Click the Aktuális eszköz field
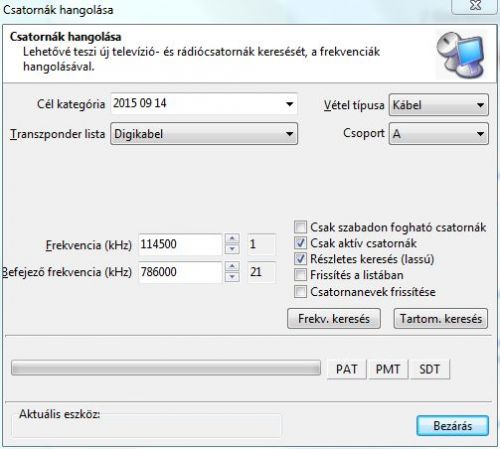The width and height of the screenshot is (500, 449). pyautogui.click(x=146, y=425)
